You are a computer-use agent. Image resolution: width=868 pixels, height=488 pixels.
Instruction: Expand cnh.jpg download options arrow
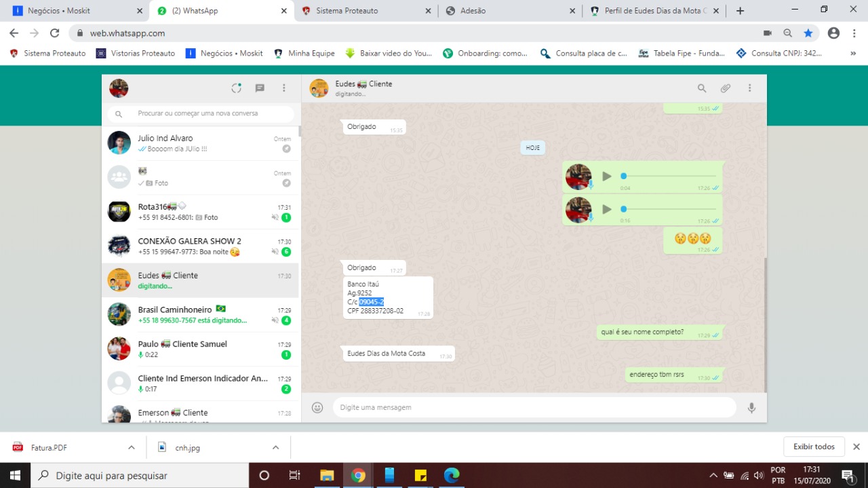[x=275, y=447]
